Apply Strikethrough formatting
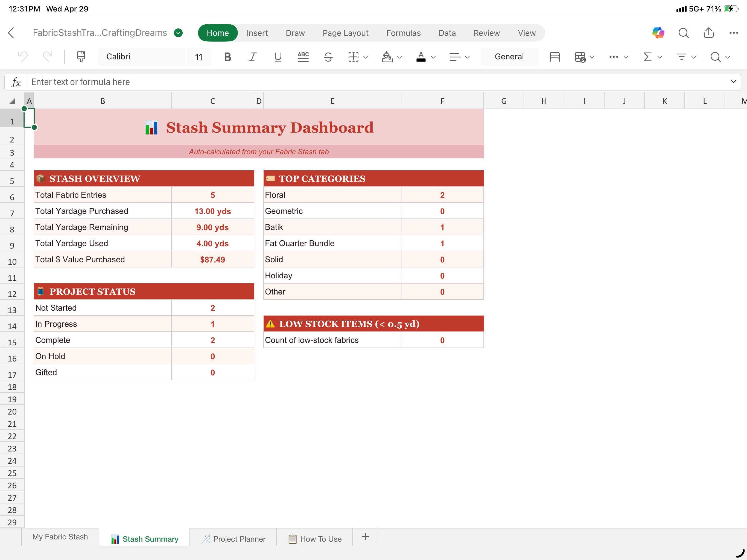The height and width of the screenshot is (560, 747). click(x=328, y=57)
